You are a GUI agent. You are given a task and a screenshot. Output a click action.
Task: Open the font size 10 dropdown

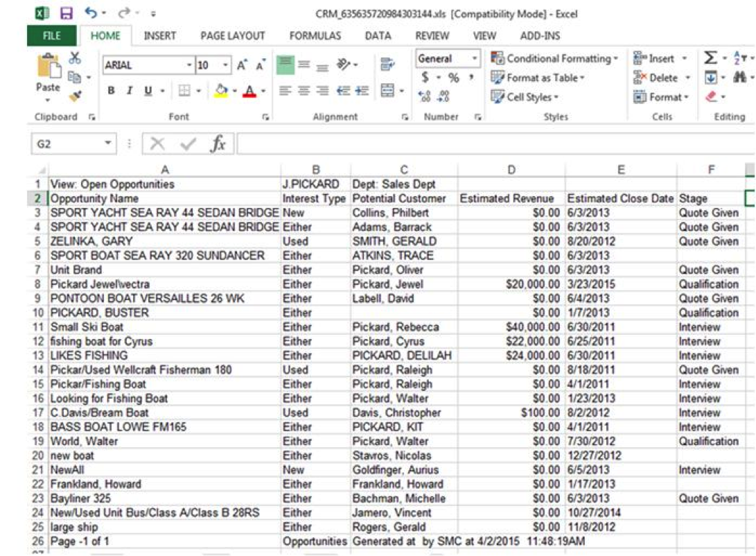pos(225,65)
